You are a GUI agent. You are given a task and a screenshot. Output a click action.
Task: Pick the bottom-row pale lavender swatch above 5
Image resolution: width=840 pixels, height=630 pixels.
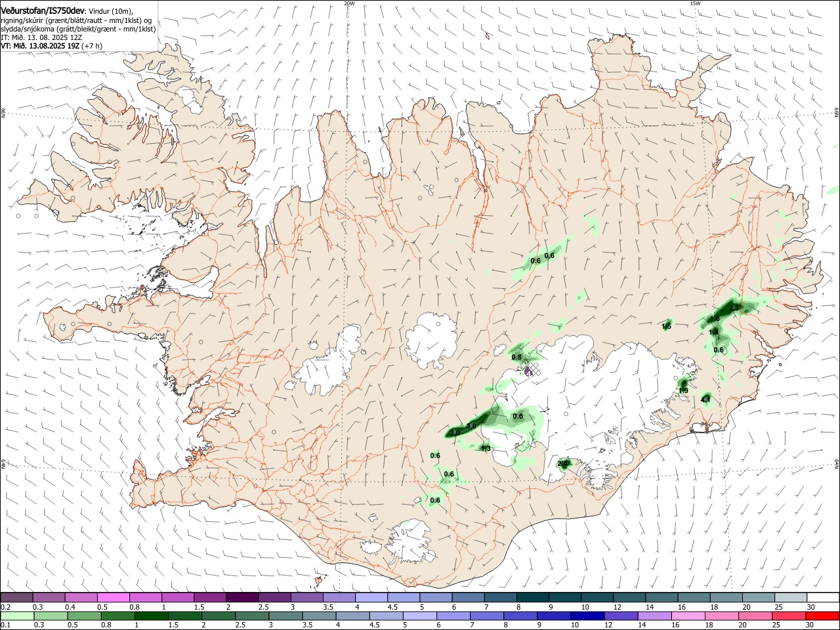tap(420, 616)
